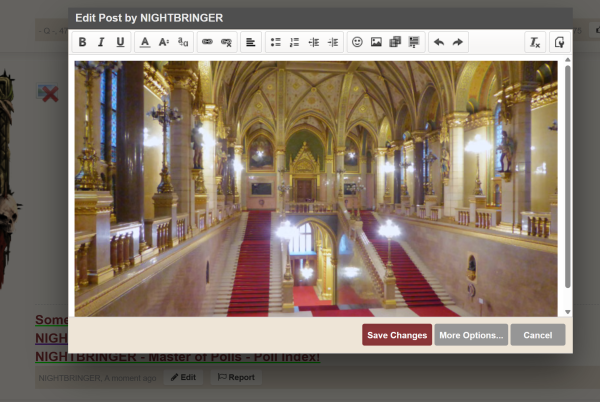The height and width of the screenshot is (402, 600).
Task: Undo the last edit
Action: (x=438, y=42)
